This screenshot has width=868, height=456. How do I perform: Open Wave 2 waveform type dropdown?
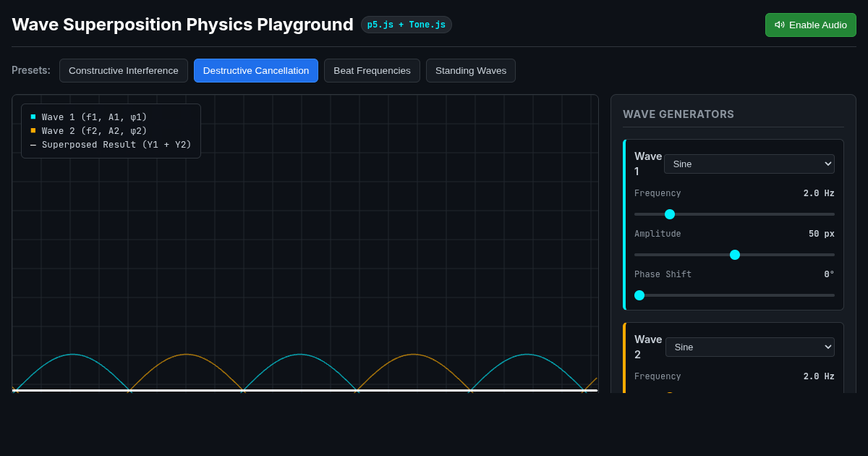pyautogui.click(x=750, y=347)
